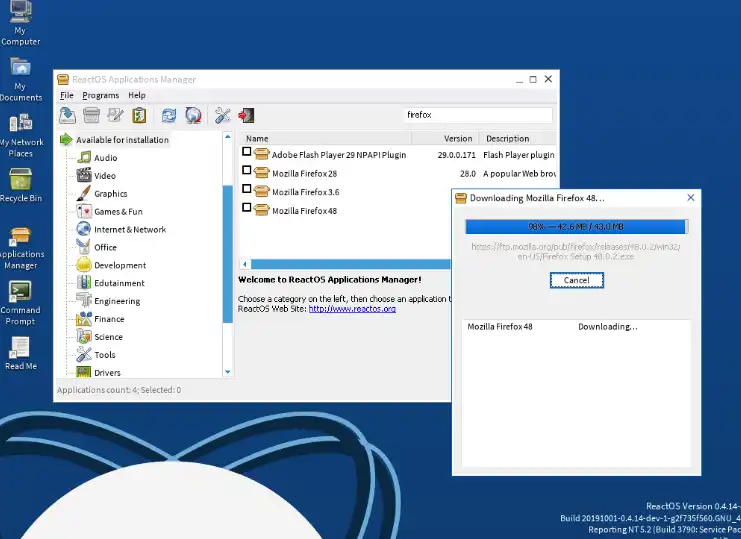
Task: Open Settings via the wrench toolbar icon
Action: [223, 116]
